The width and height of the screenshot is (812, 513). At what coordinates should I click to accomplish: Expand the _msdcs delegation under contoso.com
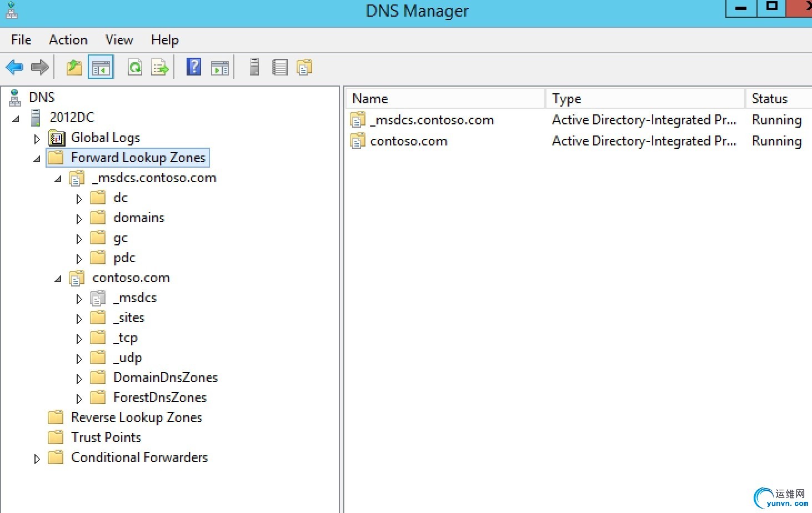click(x=79, y=299)
